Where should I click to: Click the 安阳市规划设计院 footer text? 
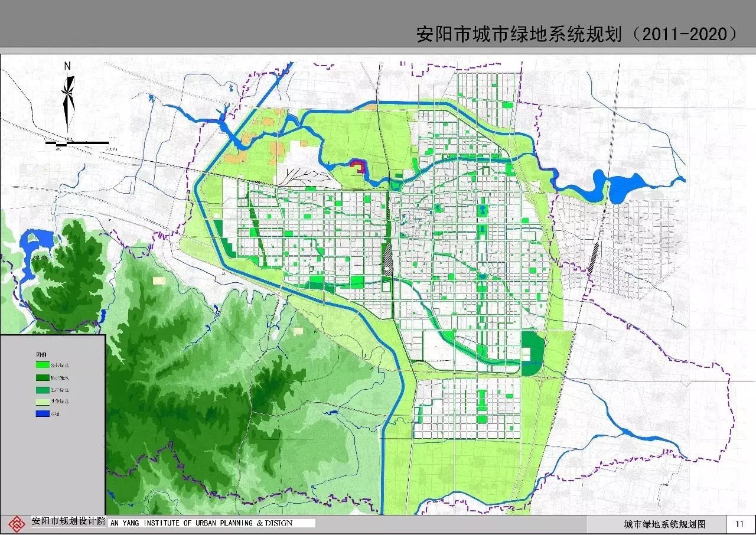click(69, 521)
